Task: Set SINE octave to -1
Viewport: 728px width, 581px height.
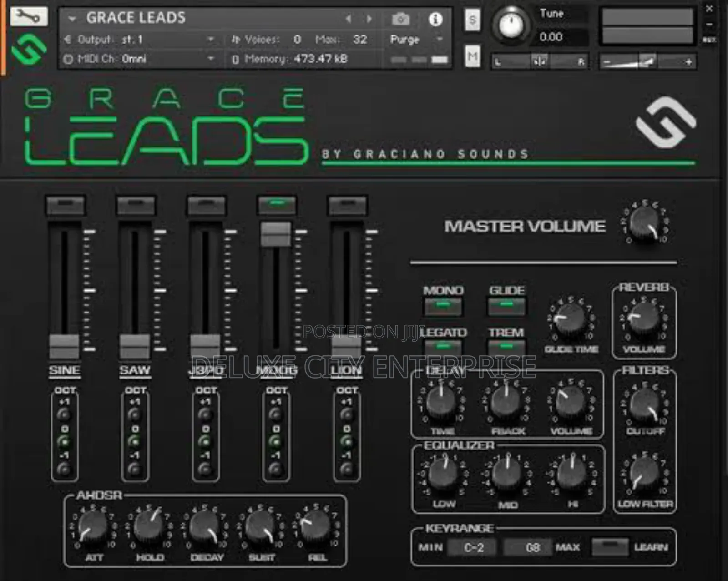Action: (64, 469)
